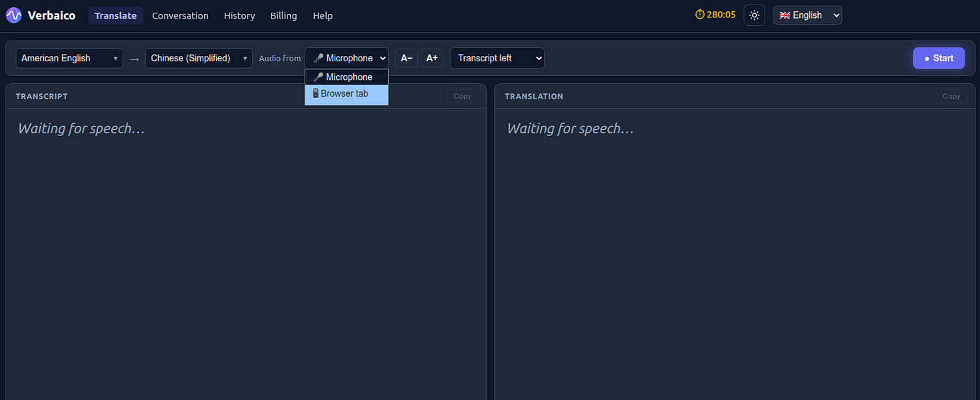This screenshot has width=980, height=400.
Task: Toggle the light/dark theme sun icon
Action: [754, 15]
